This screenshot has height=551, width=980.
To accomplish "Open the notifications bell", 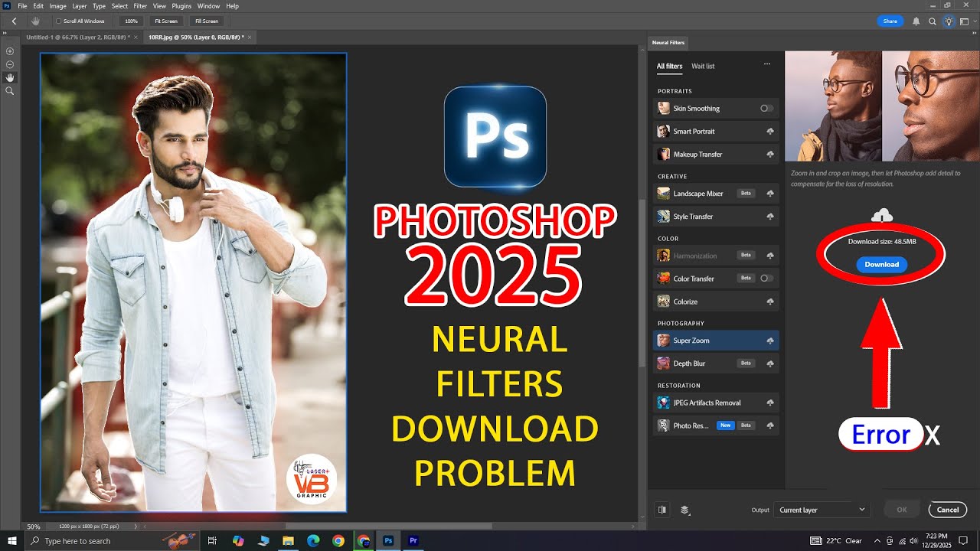I will point(916,21).
